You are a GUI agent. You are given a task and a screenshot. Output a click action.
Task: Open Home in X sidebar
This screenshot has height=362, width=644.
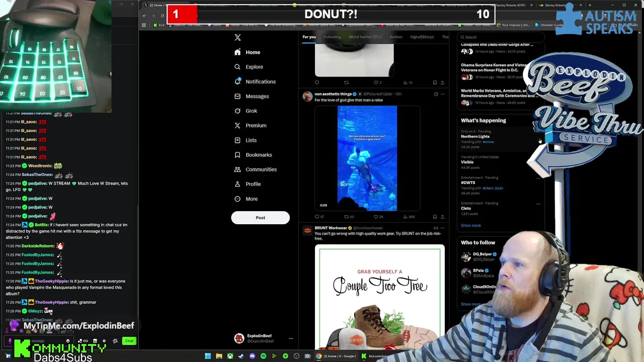coord(247,52)
